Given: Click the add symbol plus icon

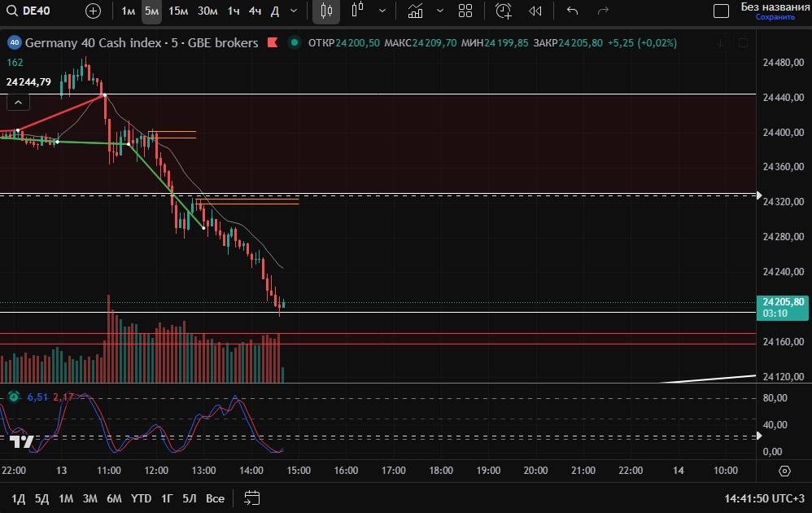Looking at the screenshot, I should (94, 11).
